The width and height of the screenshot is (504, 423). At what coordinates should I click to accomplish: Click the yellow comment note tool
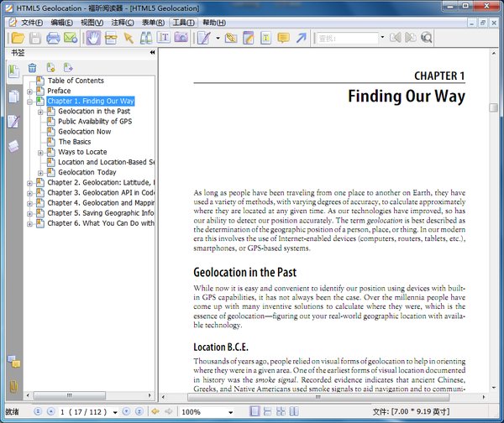click(283, 38)
